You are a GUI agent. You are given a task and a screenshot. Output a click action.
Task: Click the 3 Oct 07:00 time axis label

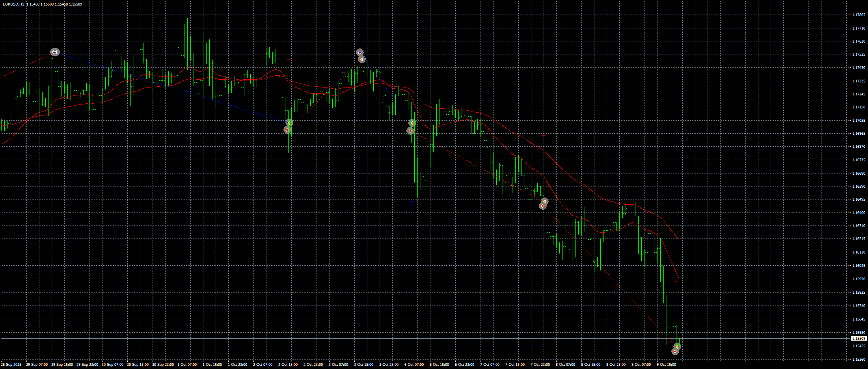339,365
